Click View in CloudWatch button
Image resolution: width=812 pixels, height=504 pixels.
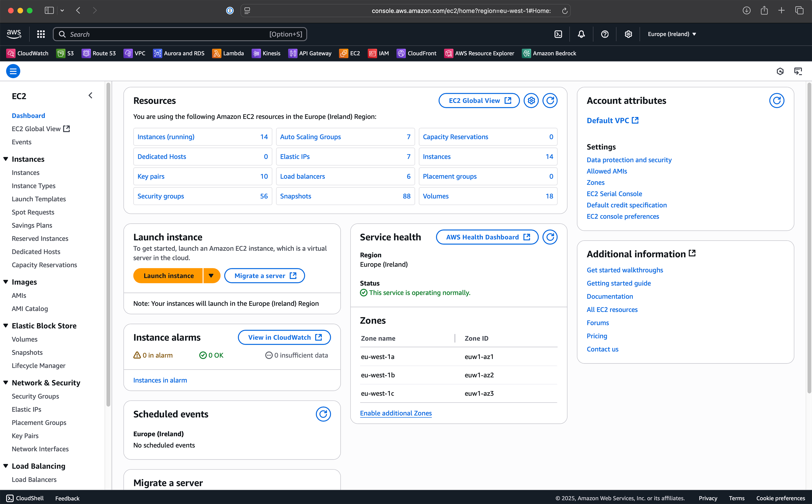[x=284, y=337]
